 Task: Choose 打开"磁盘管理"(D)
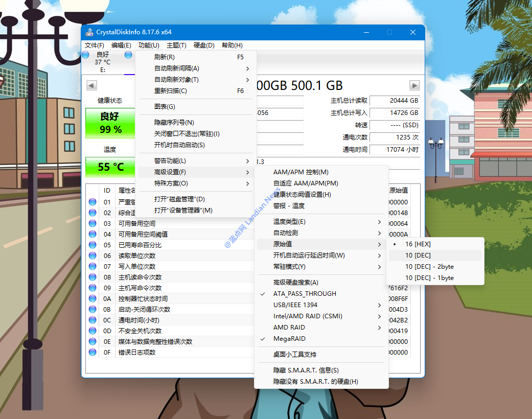click(x=196, y=199)
